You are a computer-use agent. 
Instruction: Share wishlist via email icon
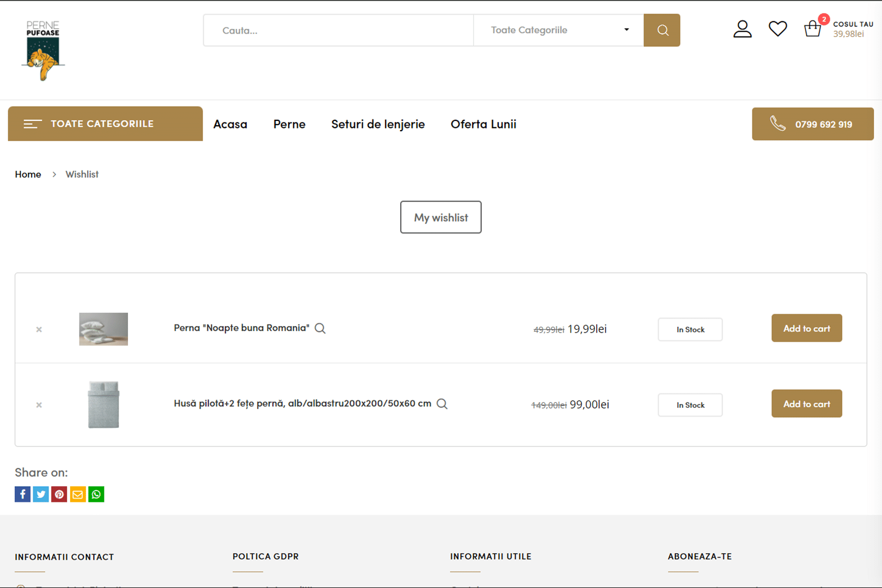pyautogui.click(x=78, y=494)
